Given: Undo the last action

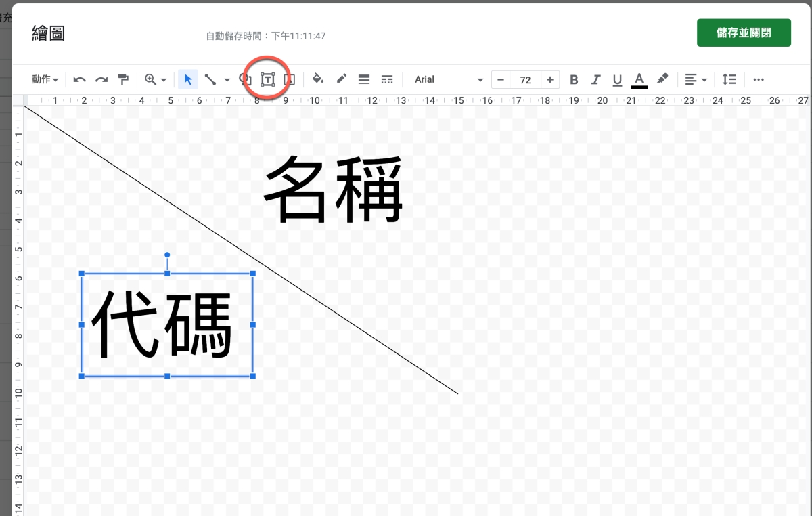Looking at the screenshot, I should 80,80.
